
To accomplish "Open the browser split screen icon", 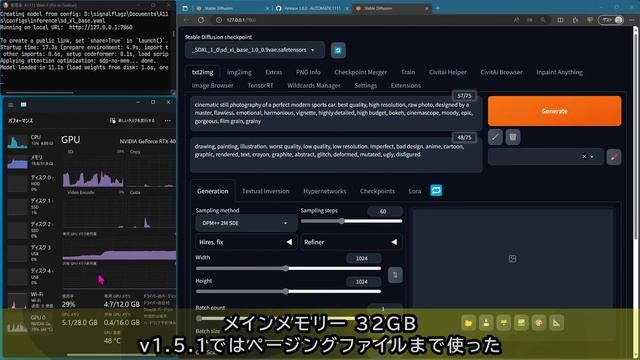I will [x=560, y=20].
